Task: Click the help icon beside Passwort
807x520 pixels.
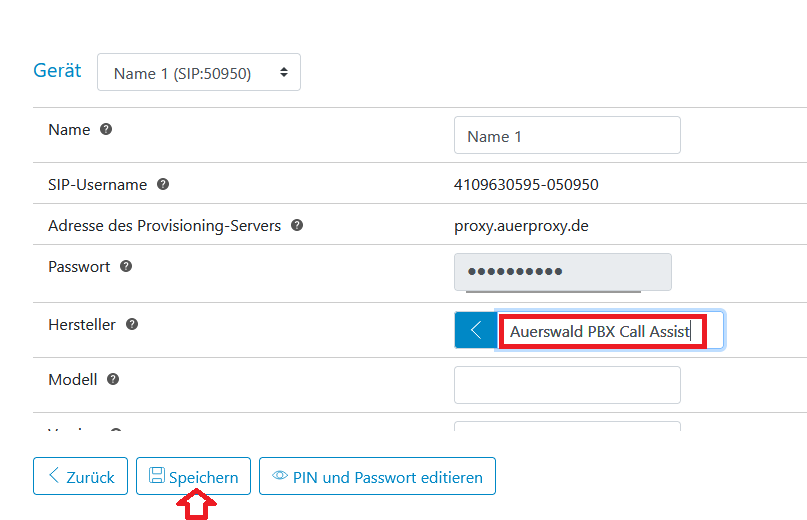Action: click(126, 266)
